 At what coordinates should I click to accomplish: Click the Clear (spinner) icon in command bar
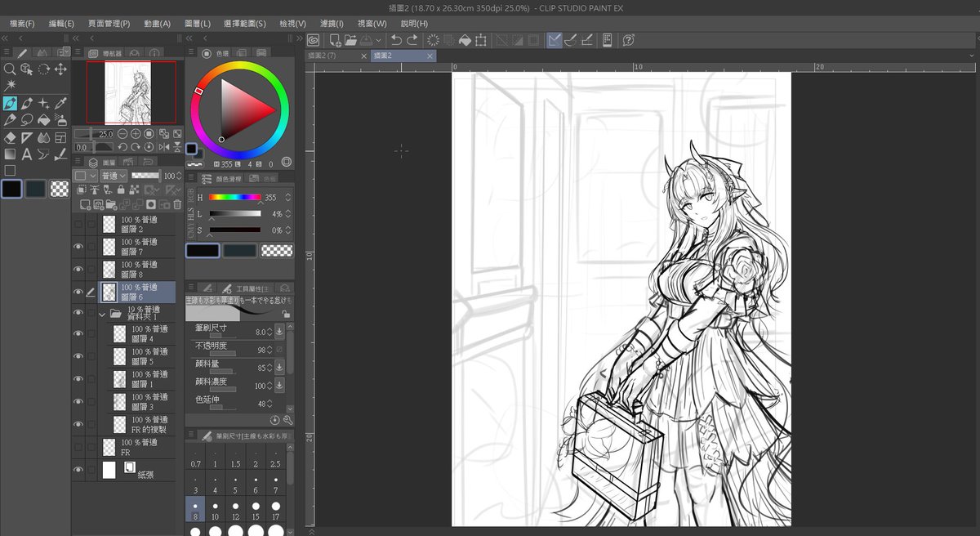pyautogui.click(x=433, y=39)
